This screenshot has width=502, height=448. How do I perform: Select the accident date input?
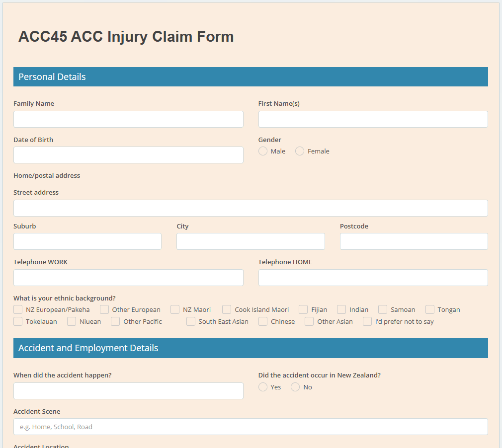point(128,391)
